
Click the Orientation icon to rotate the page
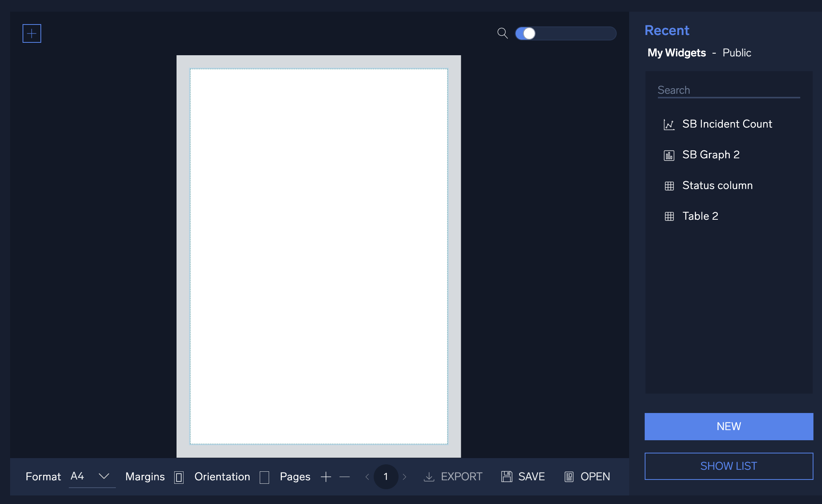264,477
